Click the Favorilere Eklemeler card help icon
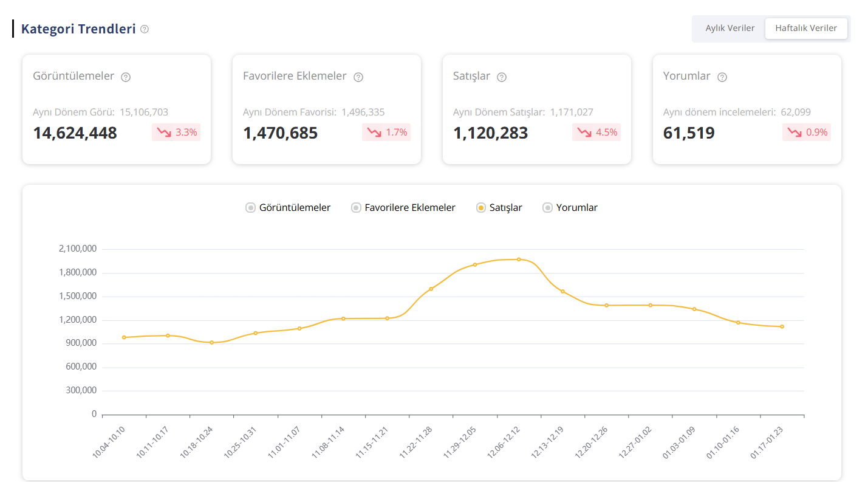Image resolution: width=868 pixels, height=482 pixels. (x=358, y=77)
